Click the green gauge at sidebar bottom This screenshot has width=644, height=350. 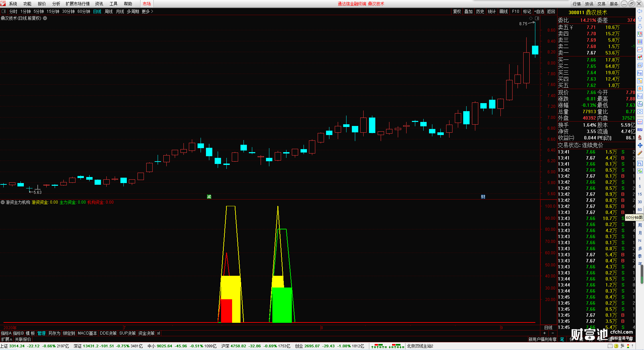tap(642, 274)
